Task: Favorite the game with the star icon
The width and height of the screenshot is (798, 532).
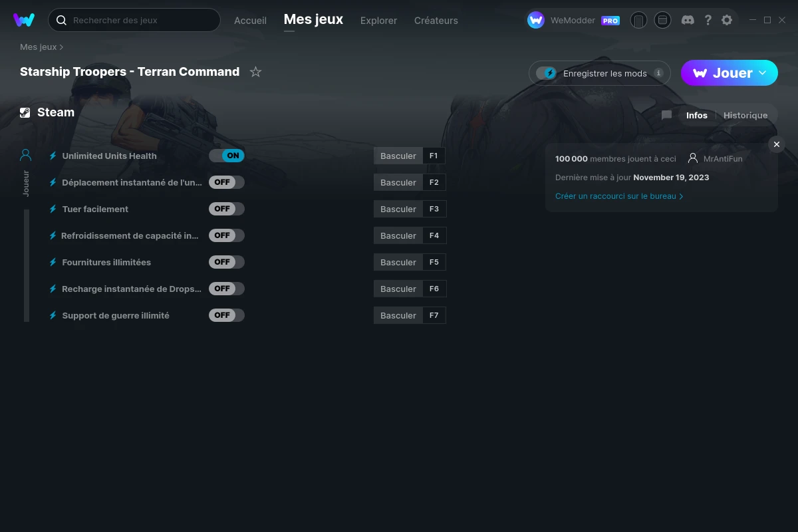Action: [x=255, y=72]
